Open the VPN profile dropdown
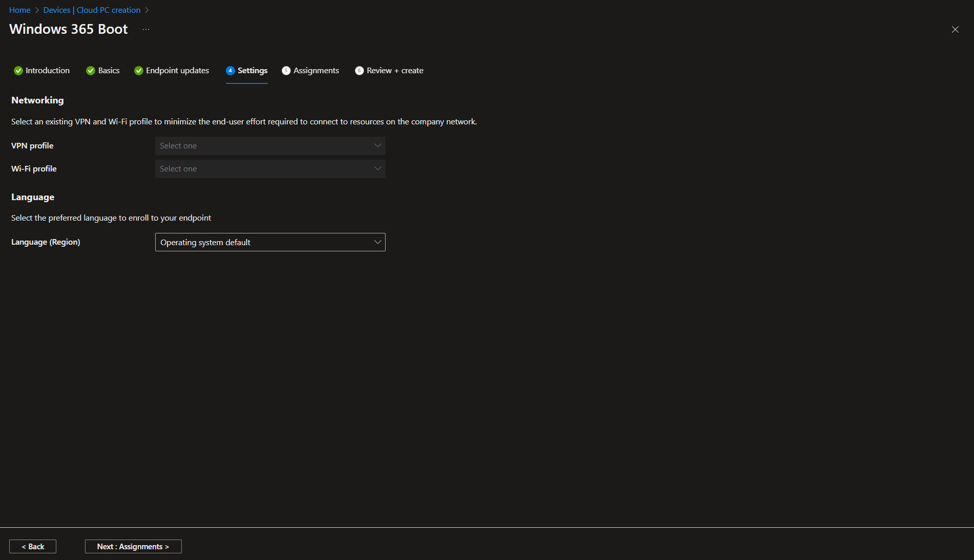974x560 pixels. click(x=270, y=146)
